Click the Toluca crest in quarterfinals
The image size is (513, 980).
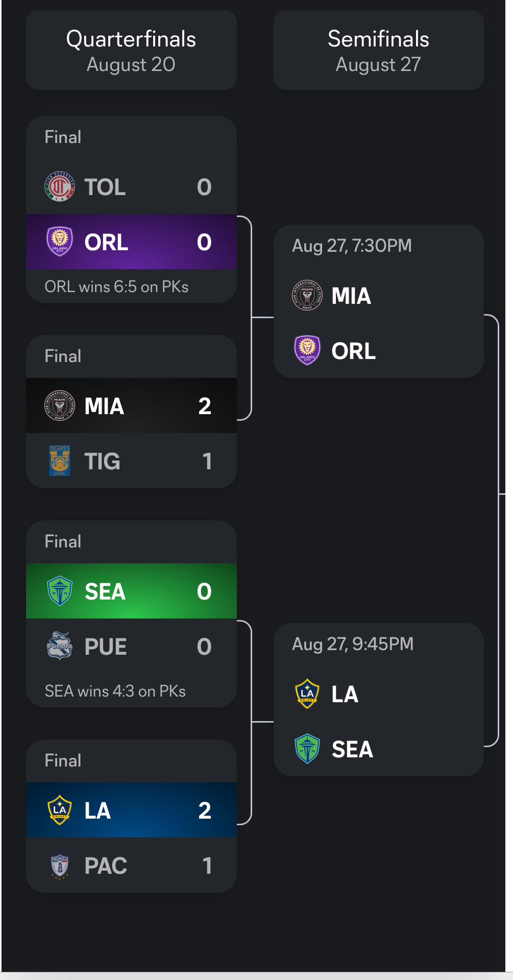coord(60,187)
